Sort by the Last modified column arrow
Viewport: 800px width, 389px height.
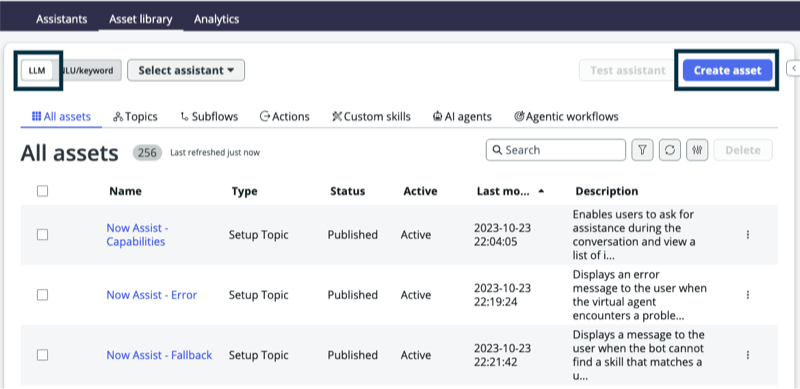point(541,191)
